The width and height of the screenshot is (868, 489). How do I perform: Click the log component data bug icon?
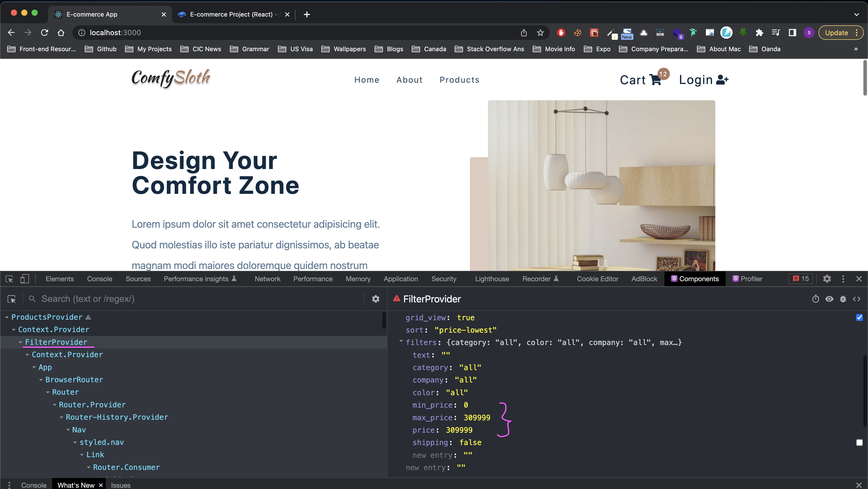[x=843, y=299]
